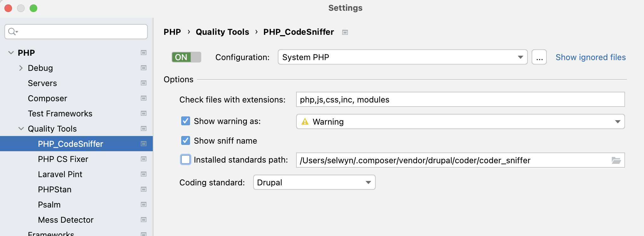The image size is (644, 236).
Task: Click the search magnifier icon in settings search
Action: point(13,32)
